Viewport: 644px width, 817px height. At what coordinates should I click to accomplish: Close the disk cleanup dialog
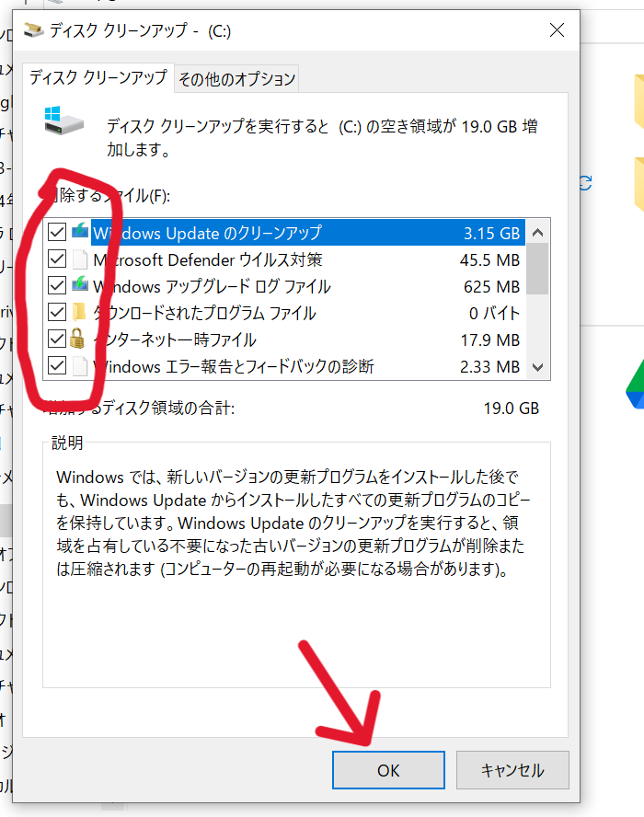pos(557,30)
